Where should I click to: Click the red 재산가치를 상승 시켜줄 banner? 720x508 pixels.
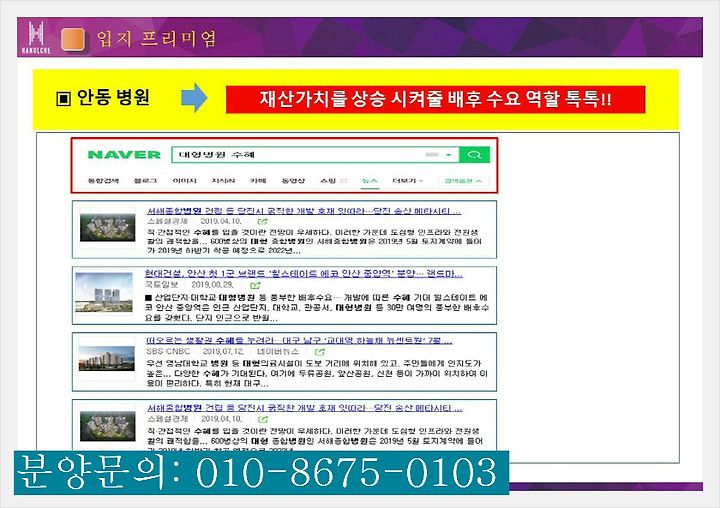click(x=435, y=99)
